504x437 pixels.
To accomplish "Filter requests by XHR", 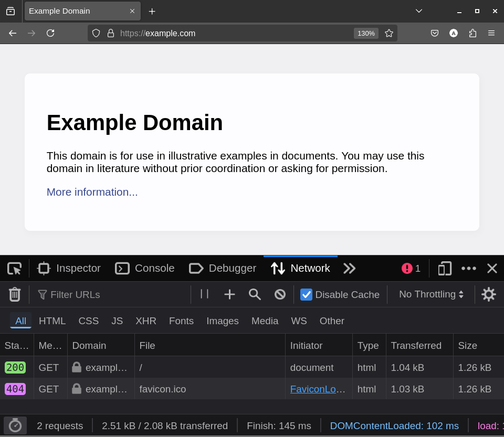I will (146, 321).
